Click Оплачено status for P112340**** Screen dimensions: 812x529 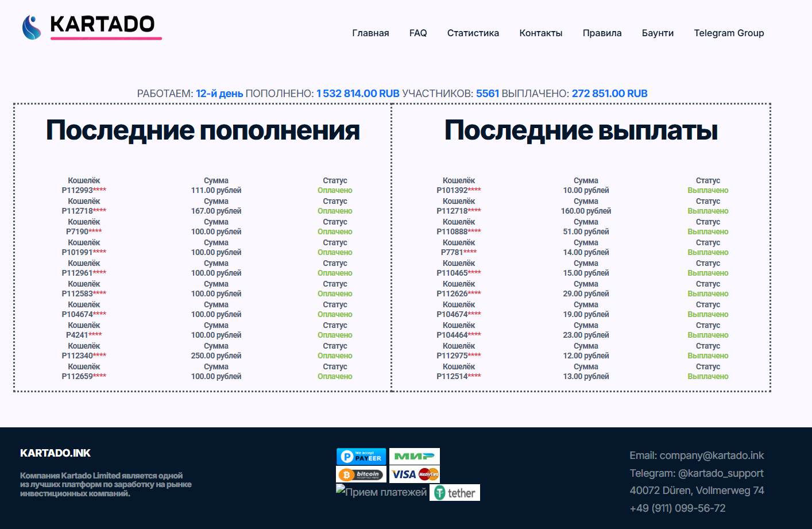pyautogui.click(x=335, y=356)
